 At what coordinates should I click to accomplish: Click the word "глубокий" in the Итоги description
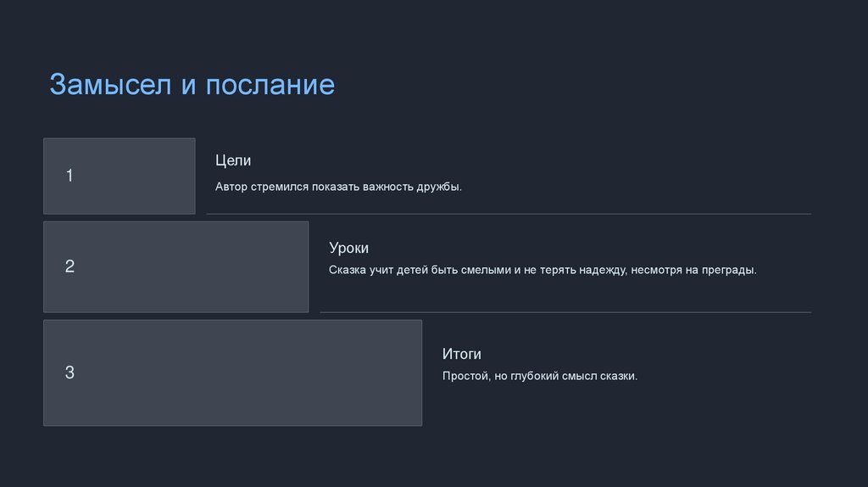click(x=533, y=375)
